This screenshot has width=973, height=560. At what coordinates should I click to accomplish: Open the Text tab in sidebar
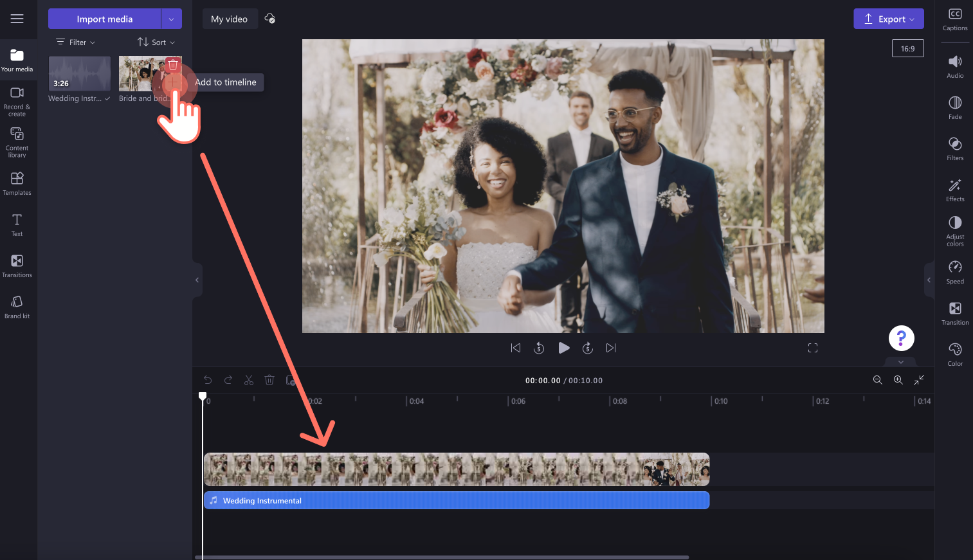17,224
